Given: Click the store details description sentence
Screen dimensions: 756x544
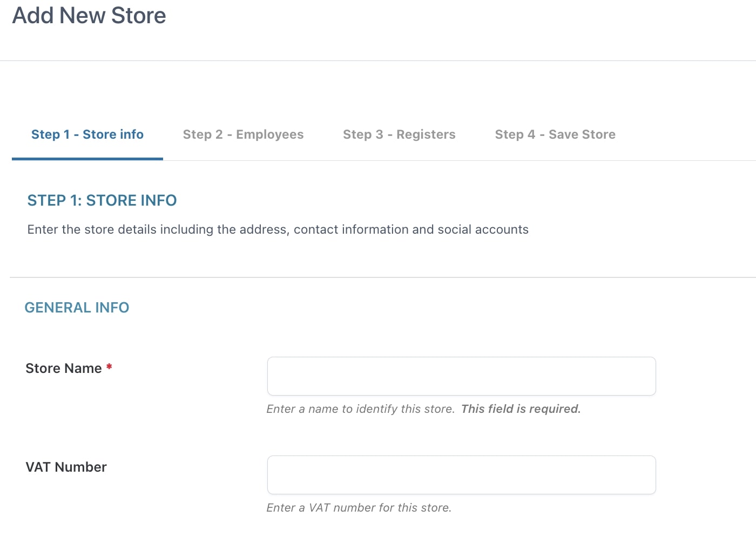Looking at the screenshot, I should click(278, 229).
